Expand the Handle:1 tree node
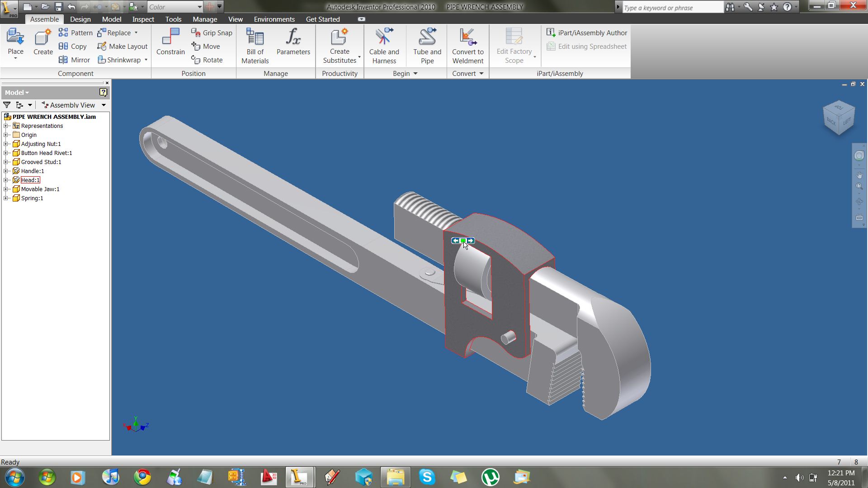Viewport: 868px width, 488px height. pos(6,171)
